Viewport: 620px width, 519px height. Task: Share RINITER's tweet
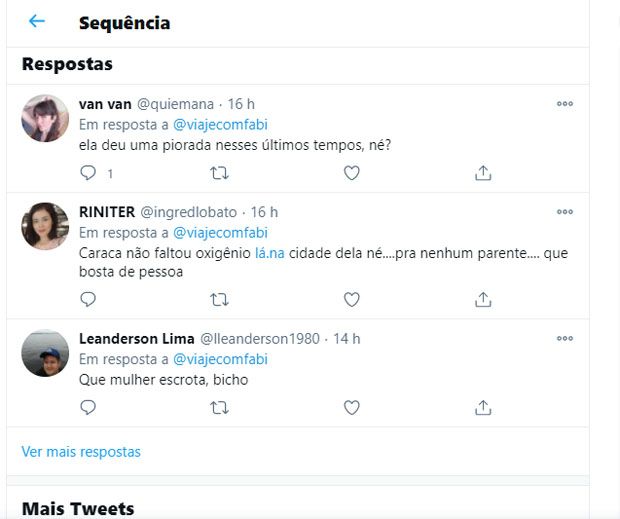tap(483, 299)
